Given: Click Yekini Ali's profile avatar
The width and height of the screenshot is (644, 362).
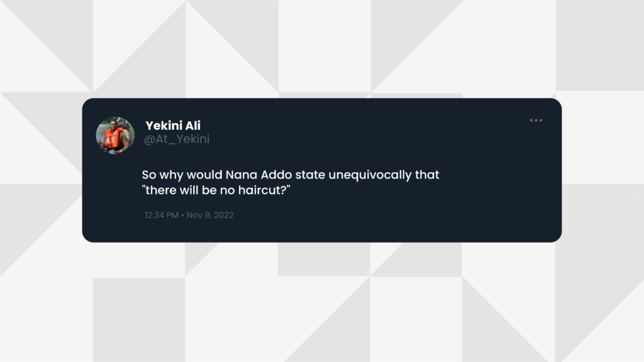Looking at the screenshot, I should (116, 136).
